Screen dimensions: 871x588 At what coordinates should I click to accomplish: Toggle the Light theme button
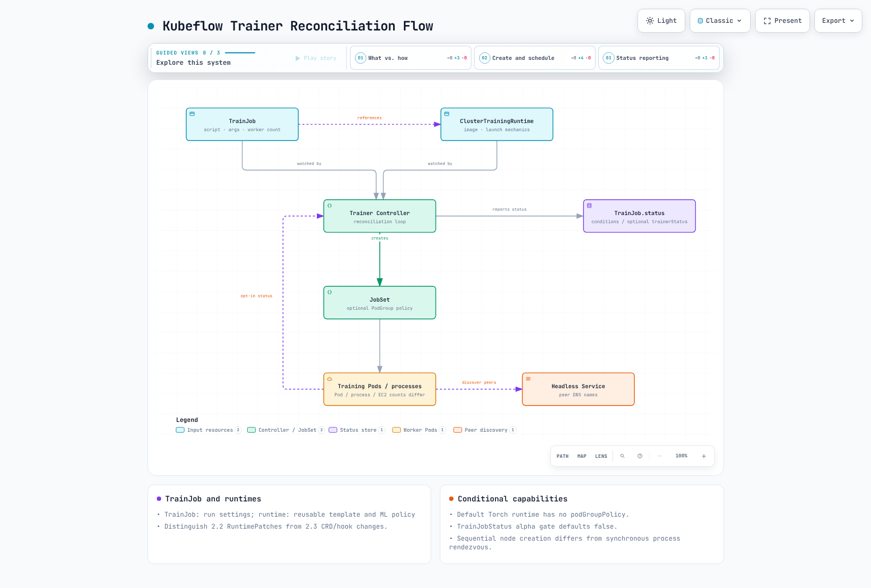tap(661, 21)
